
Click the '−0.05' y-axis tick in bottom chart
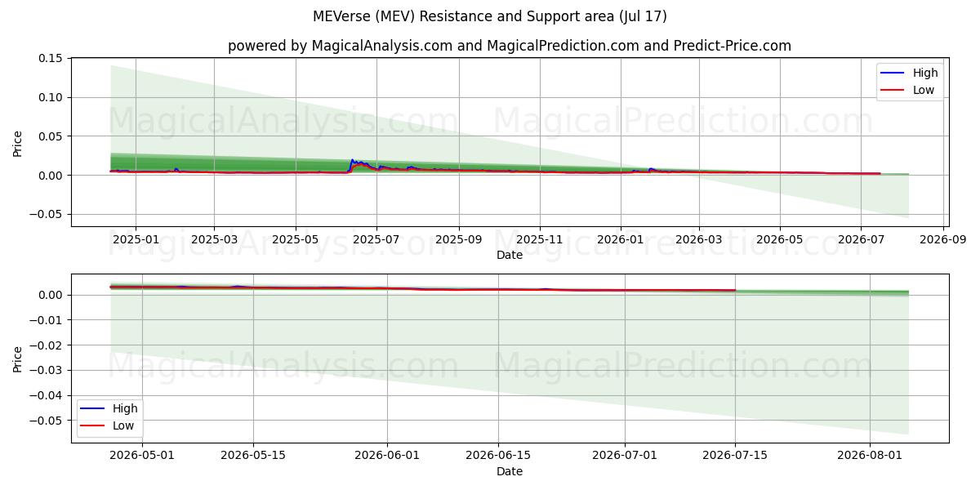[x=46, y=421]
